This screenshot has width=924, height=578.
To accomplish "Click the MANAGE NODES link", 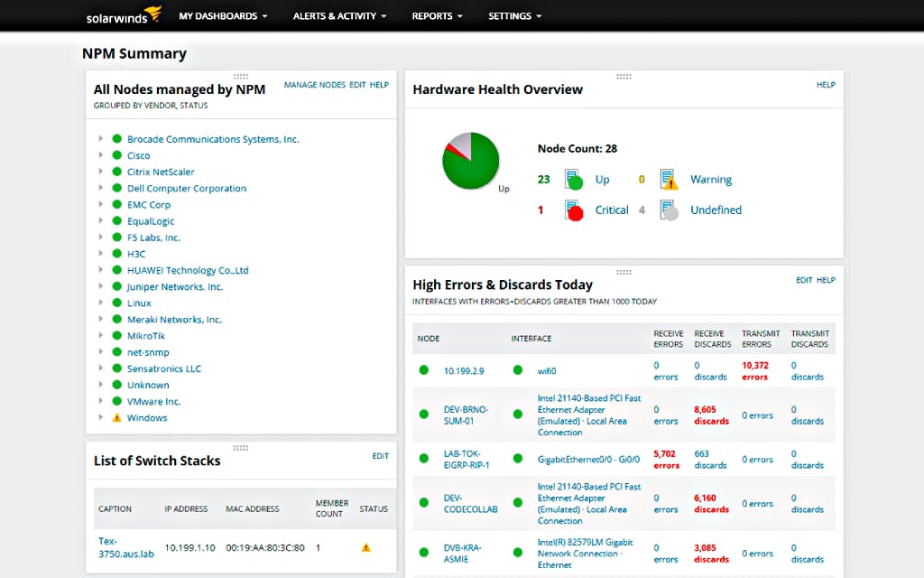I will (314, 84).
